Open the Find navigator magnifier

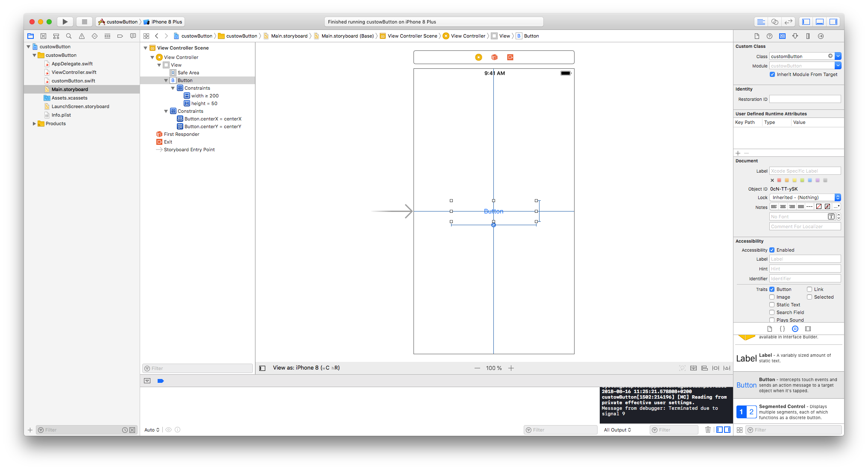pos(69,36)
